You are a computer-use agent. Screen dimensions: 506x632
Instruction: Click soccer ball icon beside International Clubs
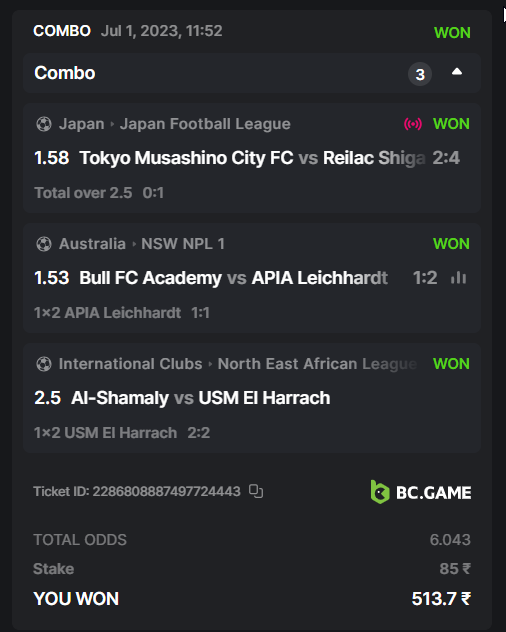44,364
